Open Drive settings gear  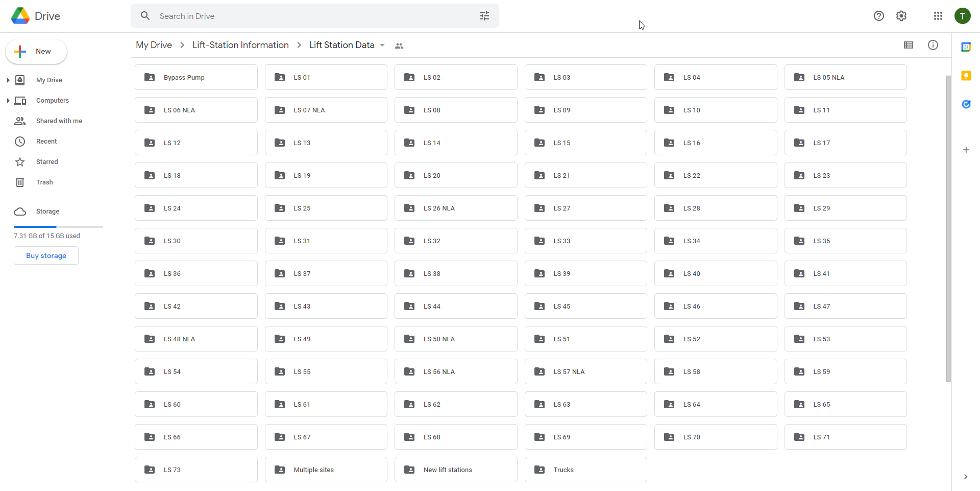tap(901, 16)
